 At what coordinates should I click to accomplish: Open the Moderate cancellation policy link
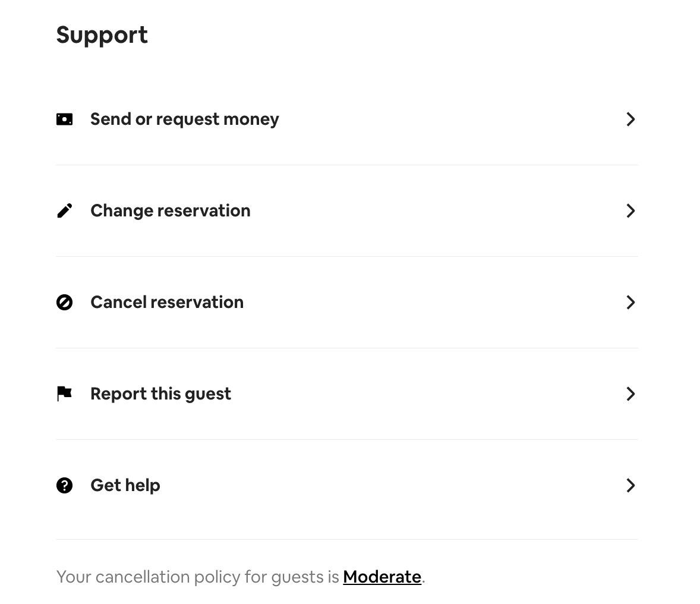[x=382, y=577]
